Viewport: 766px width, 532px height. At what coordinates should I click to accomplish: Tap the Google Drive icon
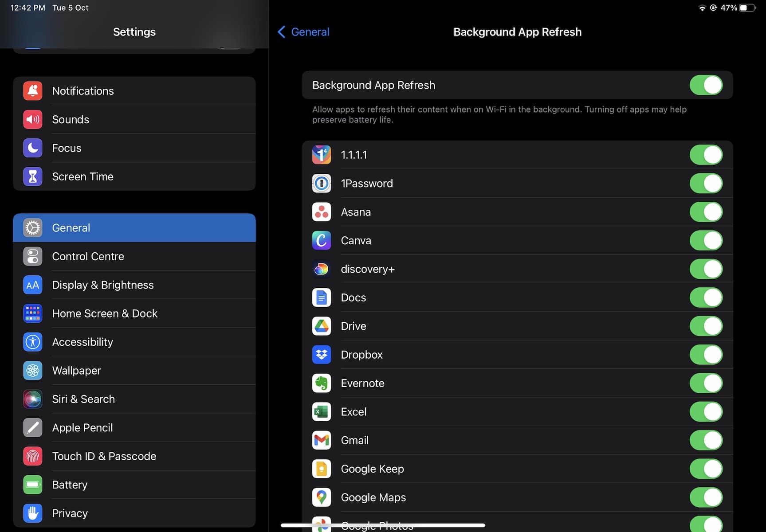321,326
